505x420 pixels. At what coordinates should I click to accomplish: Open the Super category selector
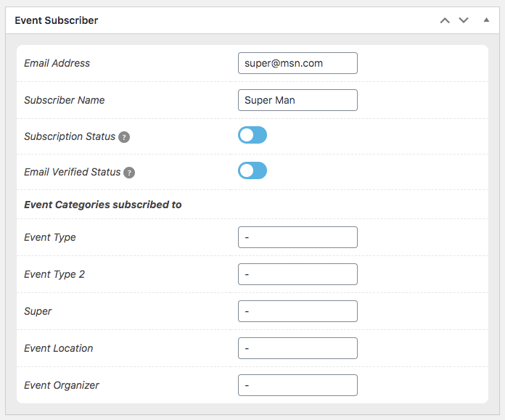point(297,311)
